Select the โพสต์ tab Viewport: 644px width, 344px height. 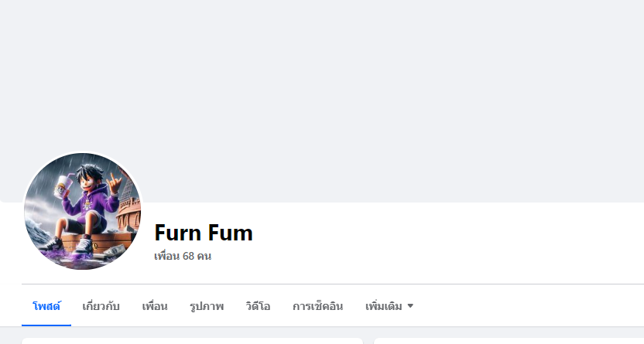[x=46, y=306]
